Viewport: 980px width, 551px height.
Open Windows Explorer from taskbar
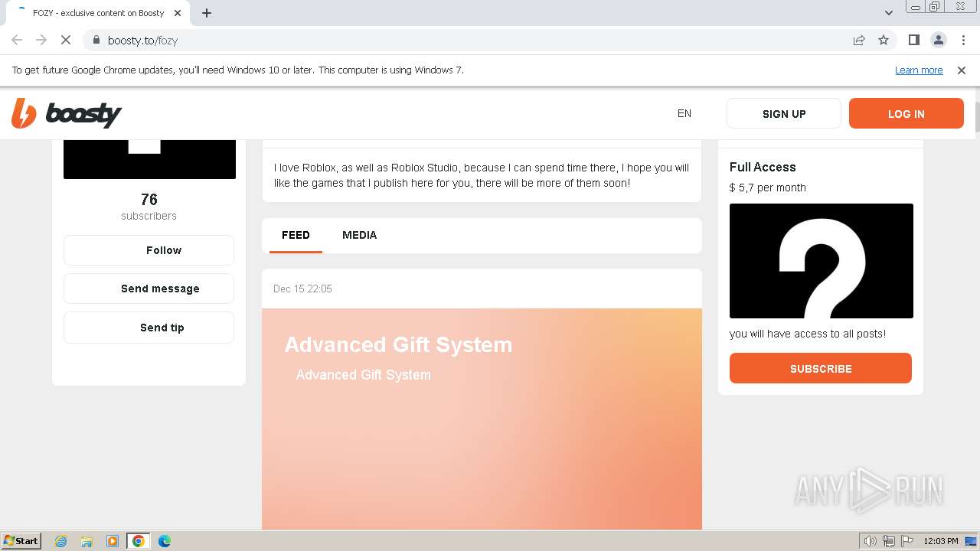tap(87, 541)
